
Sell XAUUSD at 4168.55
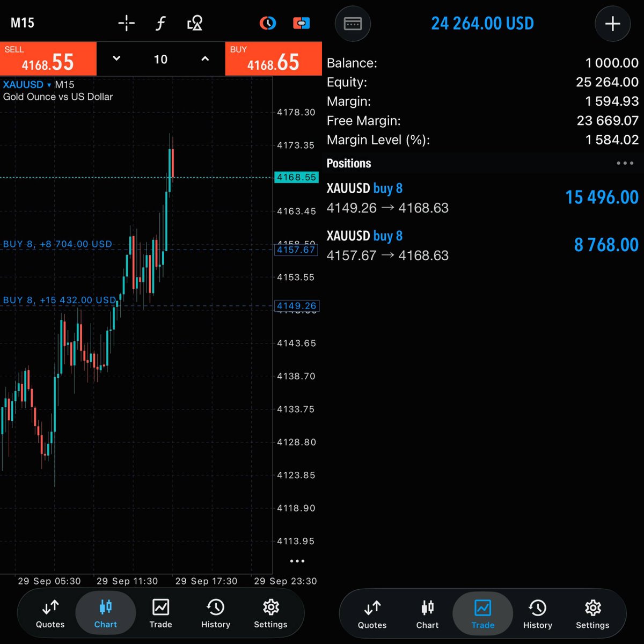click(x=48, y=59)
